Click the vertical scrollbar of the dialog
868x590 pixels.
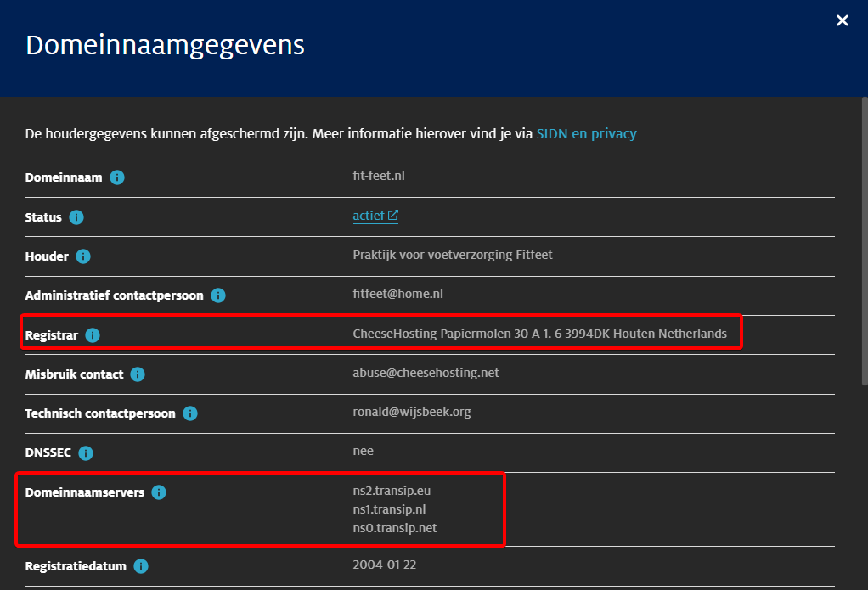click(862, 255)
